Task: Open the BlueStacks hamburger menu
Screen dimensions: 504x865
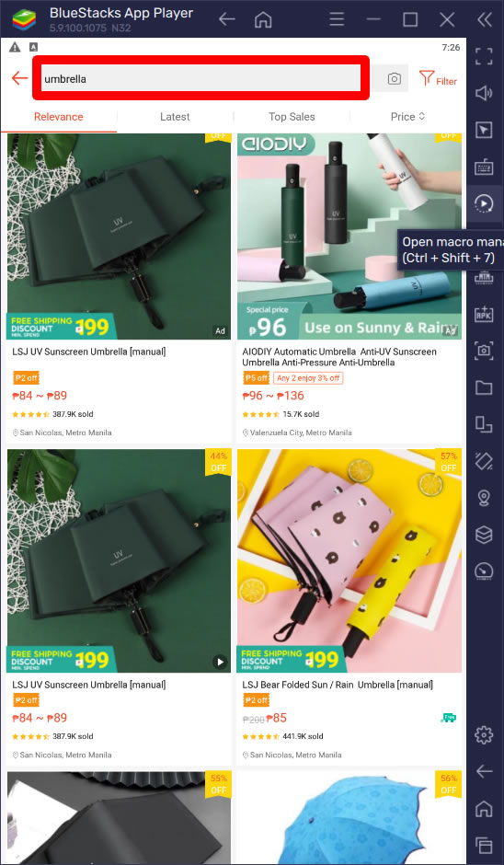Action: coord(337,20)
